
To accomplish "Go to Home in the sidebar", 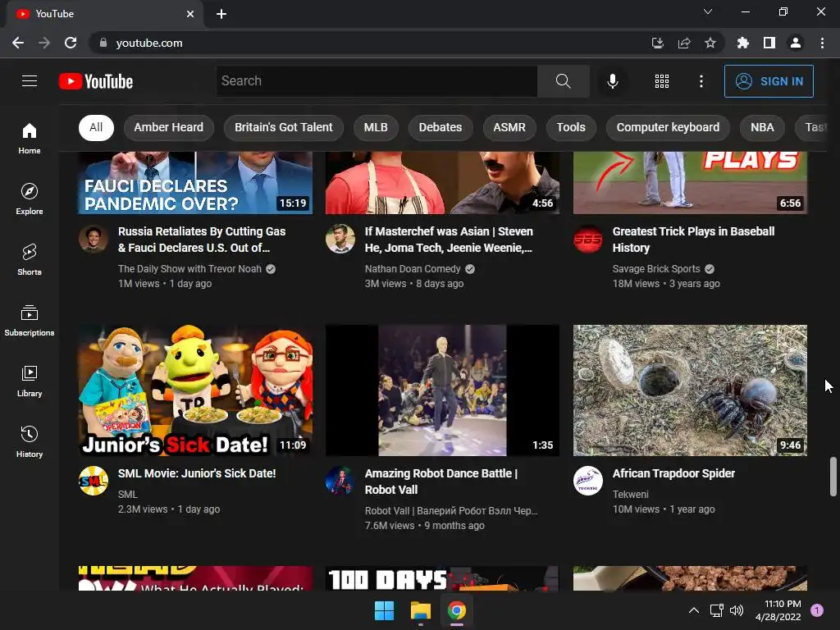I will [30, 138].
